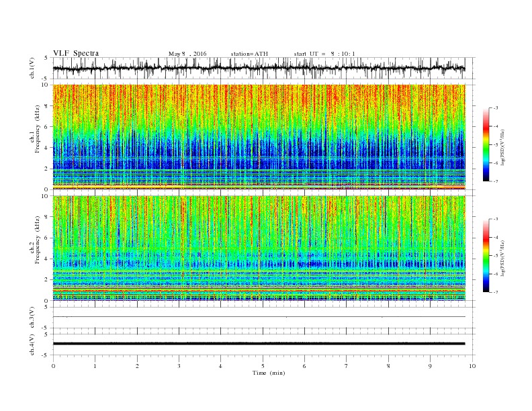Click the "station=ATH" header text
Viewport: 532px width, 411px height.
249,54
